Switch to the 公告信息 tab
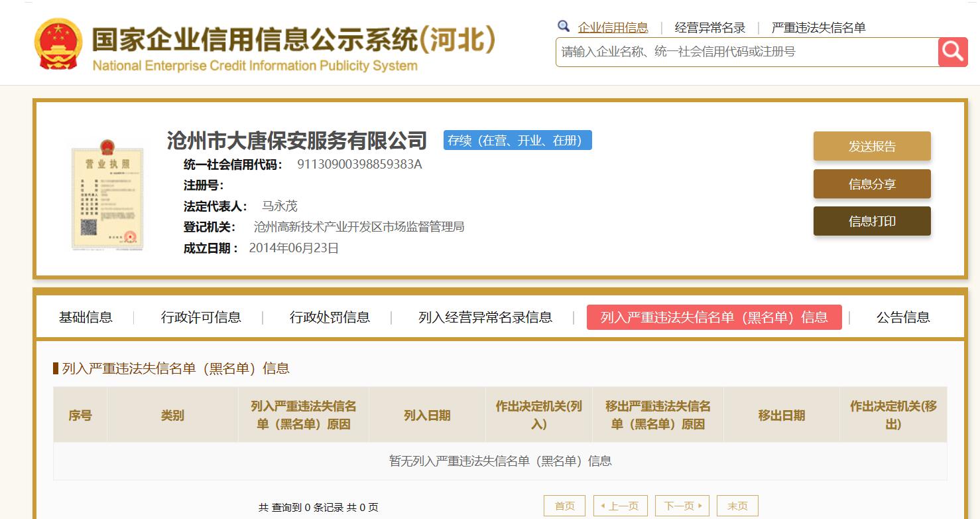The width and height of the screenshot is (980, 519). click(x=903, y=317)
